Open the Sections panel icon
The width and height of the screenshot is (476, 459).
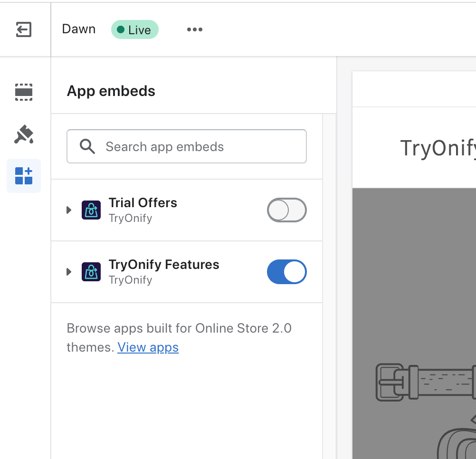[24, 92]
